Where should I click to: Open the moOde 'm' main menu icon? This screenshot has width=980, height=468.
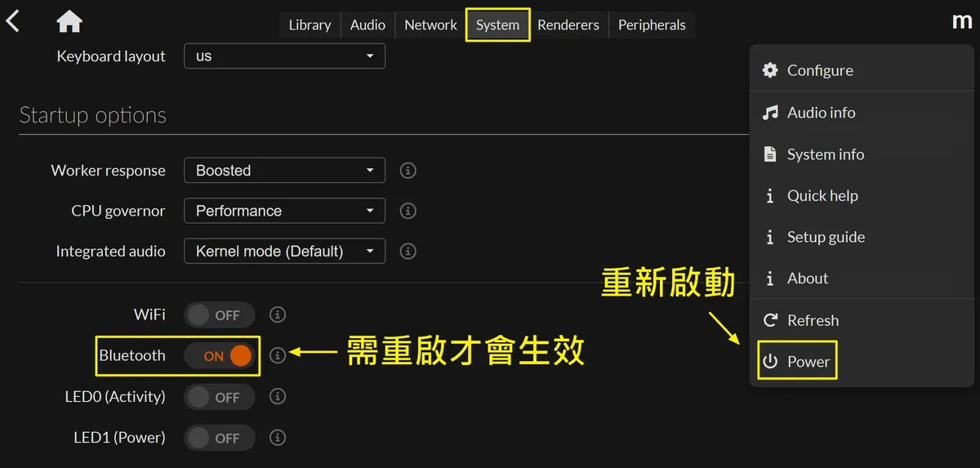(x=962, y=21)
